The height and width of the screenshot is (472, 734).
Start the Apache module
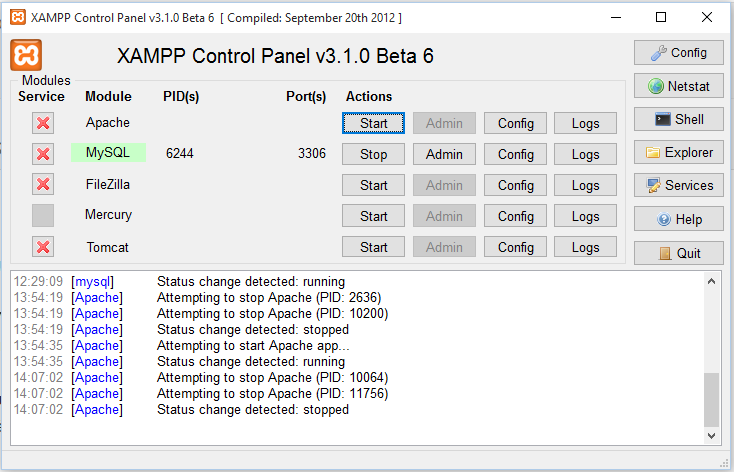pyautogui.click(x=373, y=123)
